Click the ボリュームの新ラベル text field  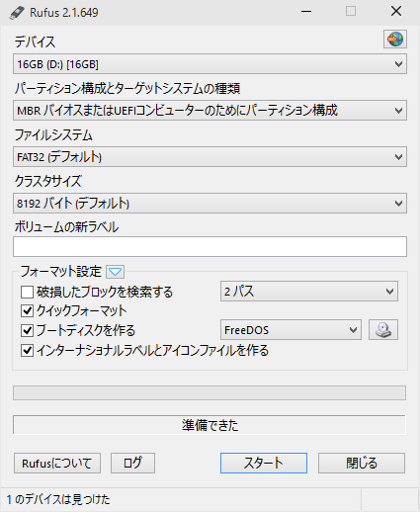click(x=210, y=246)
